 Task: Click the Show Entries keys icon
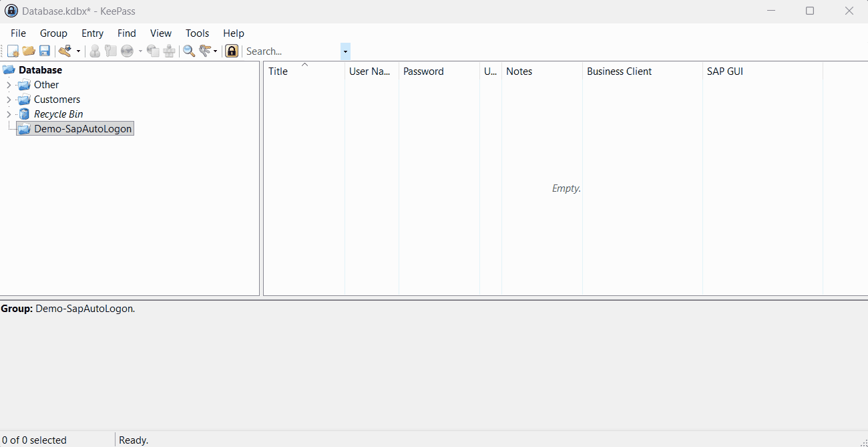(205, 51)
